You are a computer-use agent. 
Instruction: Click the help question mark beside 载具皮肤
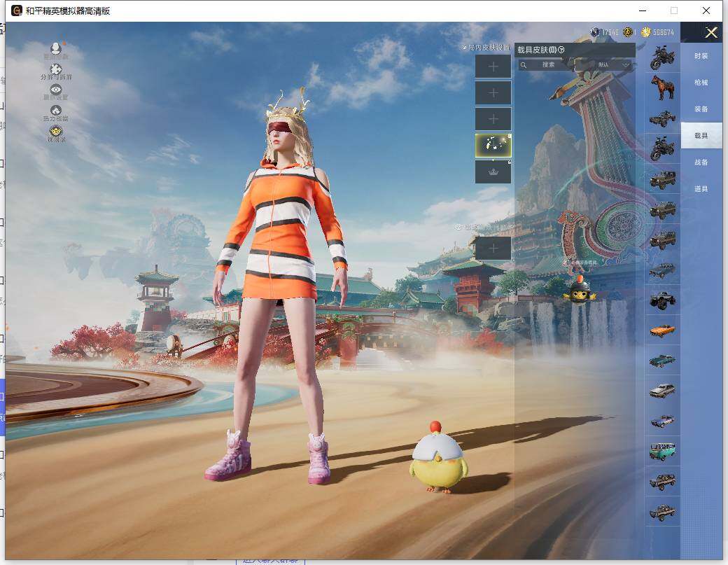561,50
